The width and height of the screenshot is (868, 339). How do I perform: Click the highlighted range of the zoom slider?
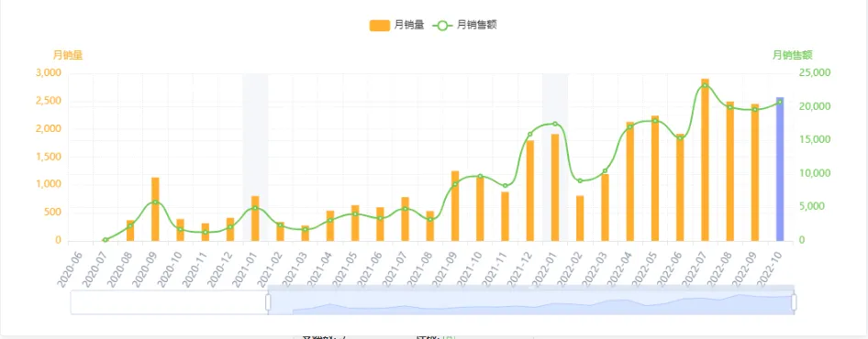pyautogui.click(x=531, y=302)
